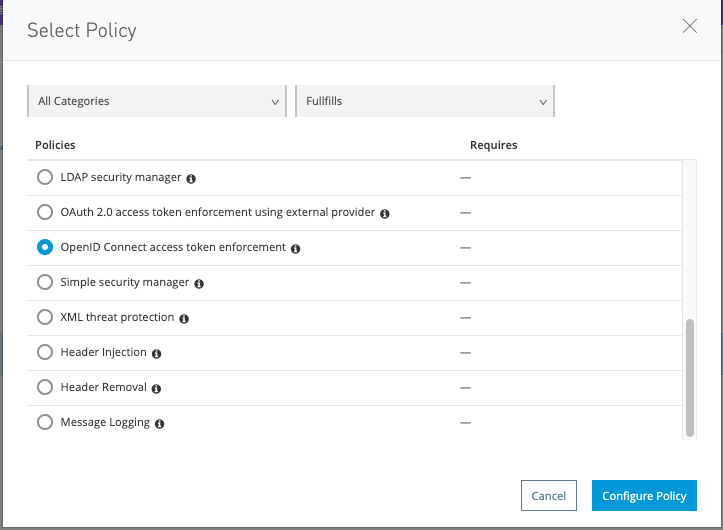Click info icon next to LDAP security manager
Screen dimensions: 723x530
tap(191, 178)
